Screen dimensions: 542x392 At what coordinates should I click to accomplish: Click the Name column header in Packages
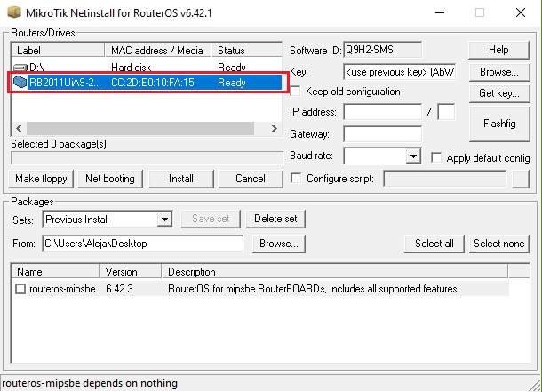click(55, 272)
